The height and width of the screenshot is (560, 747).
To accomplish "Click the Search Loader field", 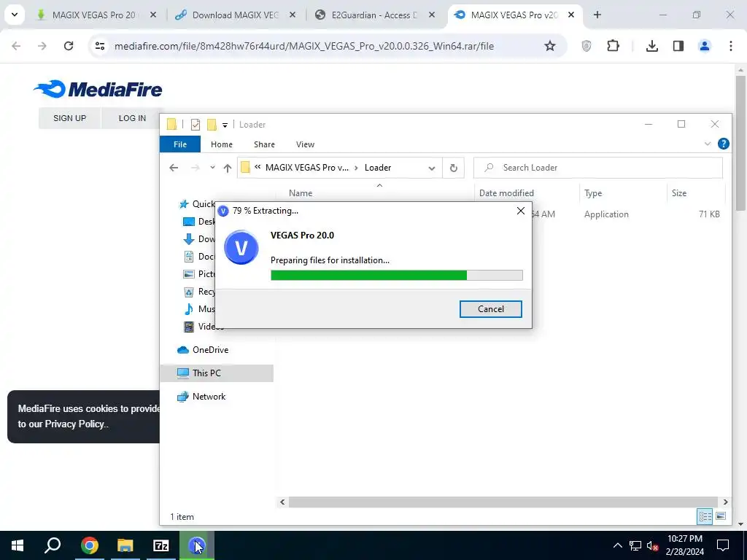I will click(598, 168).
